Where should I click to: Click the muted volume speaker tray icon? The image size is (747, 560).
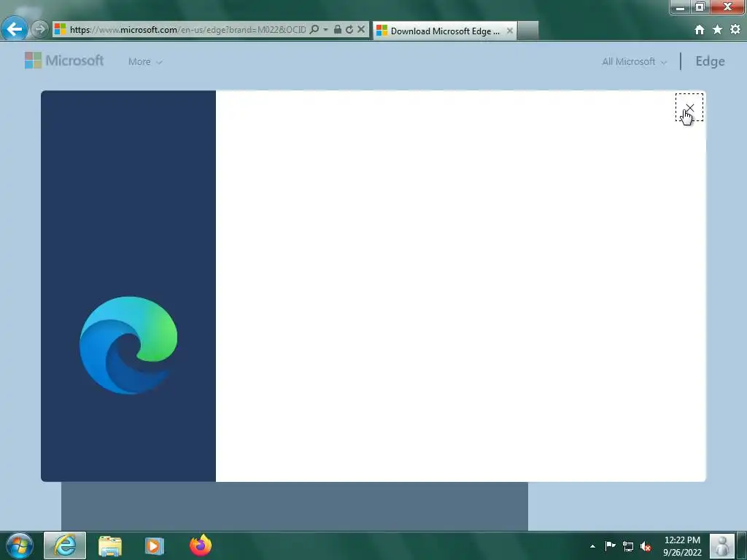[x=646, y=546]
